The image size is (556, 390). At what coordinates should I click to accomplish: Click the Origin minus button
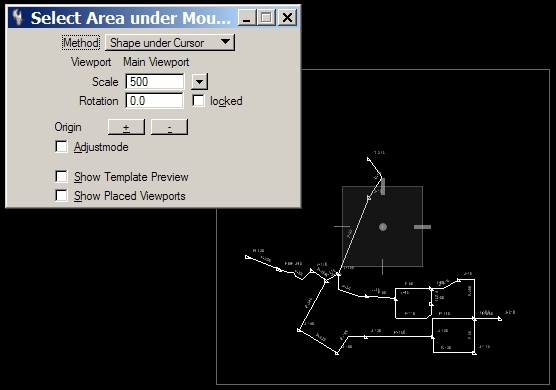tap(169, 127)
